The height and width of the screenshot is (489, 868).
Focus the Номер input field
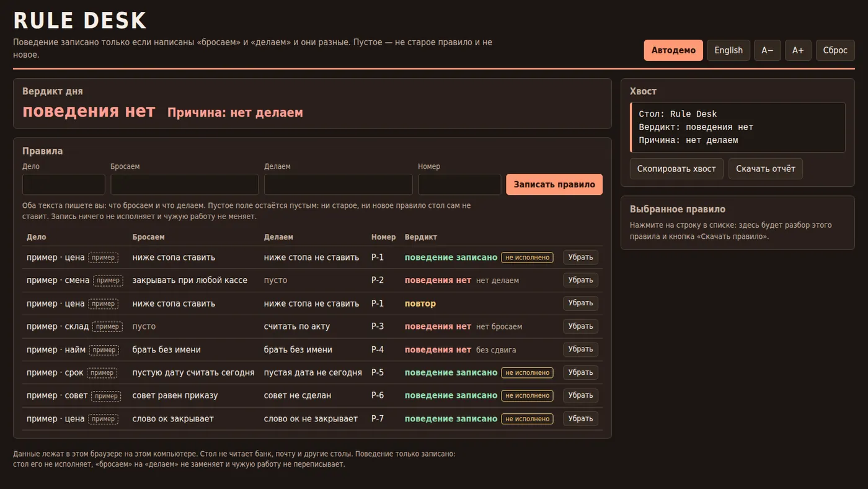pos(459,184)
